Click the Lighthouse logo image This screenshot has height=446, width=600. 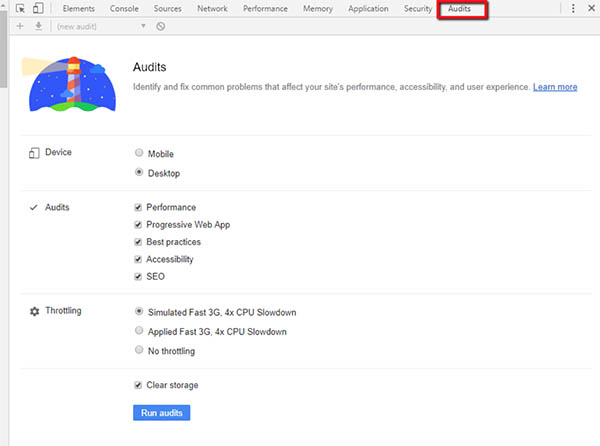(69, 84)
